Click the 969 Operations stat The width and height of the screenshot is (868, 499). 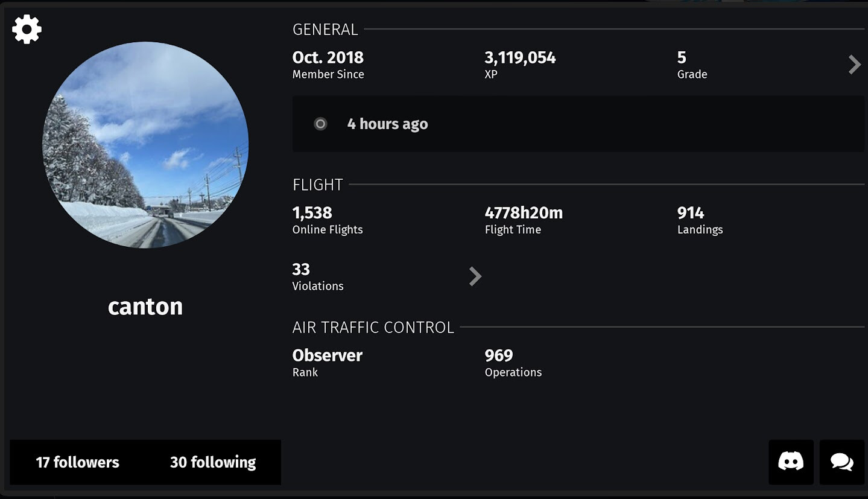click(499, 355)
